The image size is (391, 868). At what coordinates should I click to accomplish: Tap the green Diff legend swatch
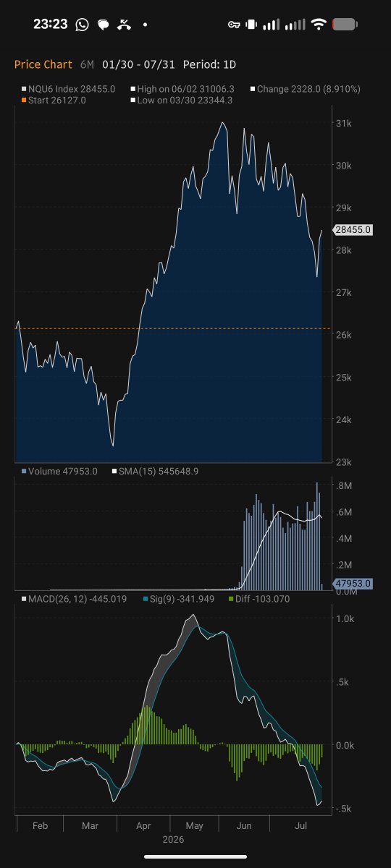pyautogui.click(x=231, y=599)
